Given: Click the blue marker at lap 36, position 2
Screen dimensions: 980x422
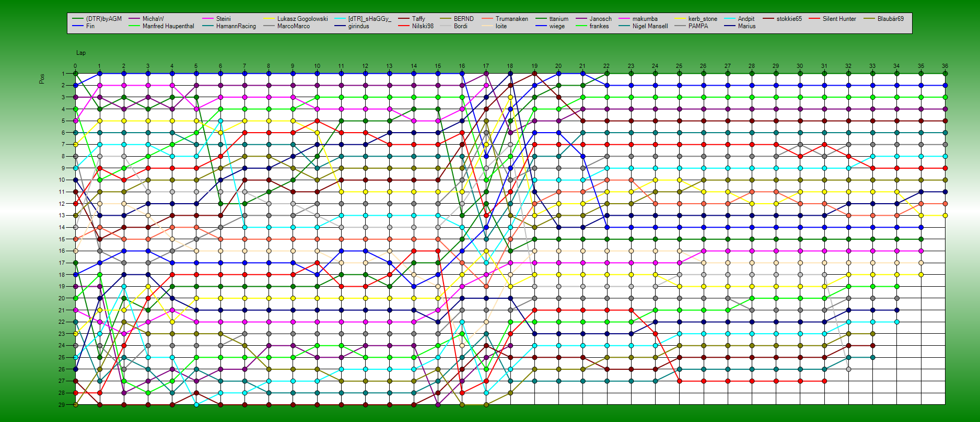Looking at the screenshot, I should [945, 85].
